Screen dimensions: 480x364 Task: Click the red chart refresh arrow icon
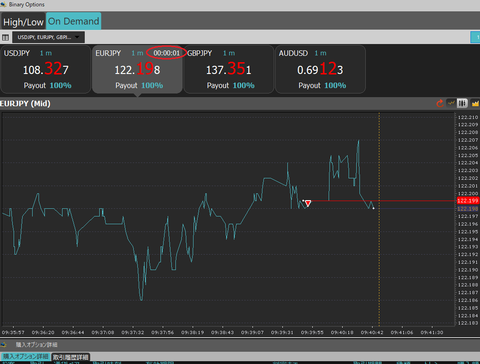pyautogui.click(x=440, y=103)
